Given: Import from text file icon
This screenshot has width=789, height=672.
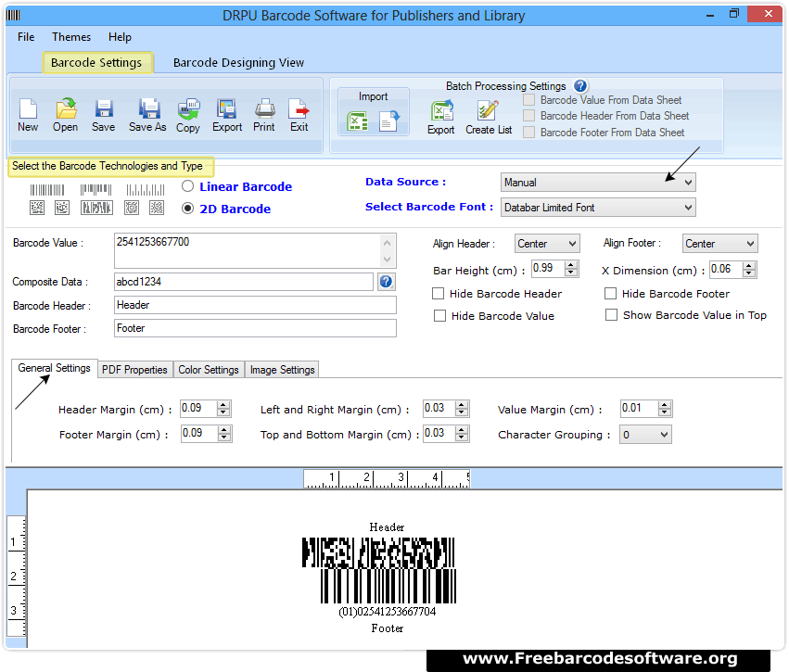Looking at the screenshot, I should tap(389, 121).
